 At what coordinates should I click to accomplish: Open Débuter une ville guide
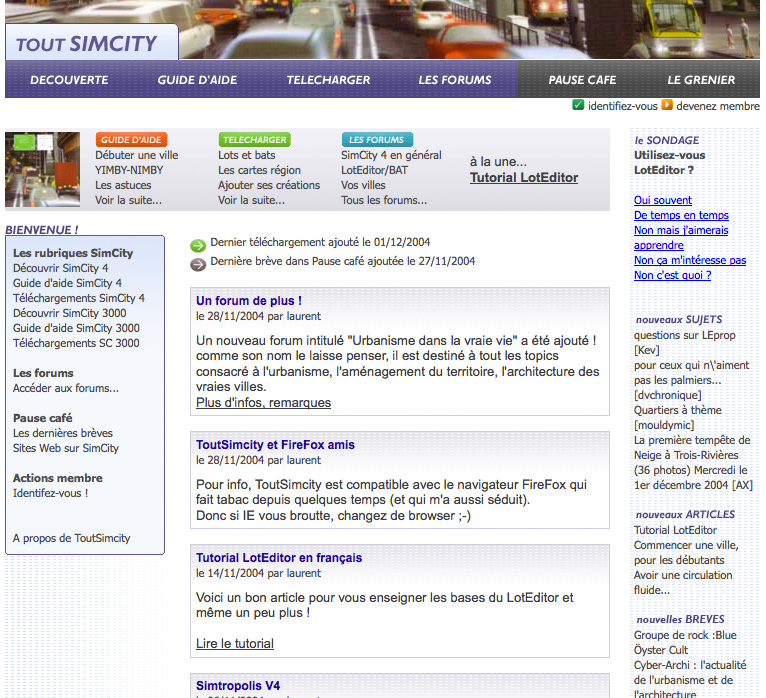click(137, 155)
